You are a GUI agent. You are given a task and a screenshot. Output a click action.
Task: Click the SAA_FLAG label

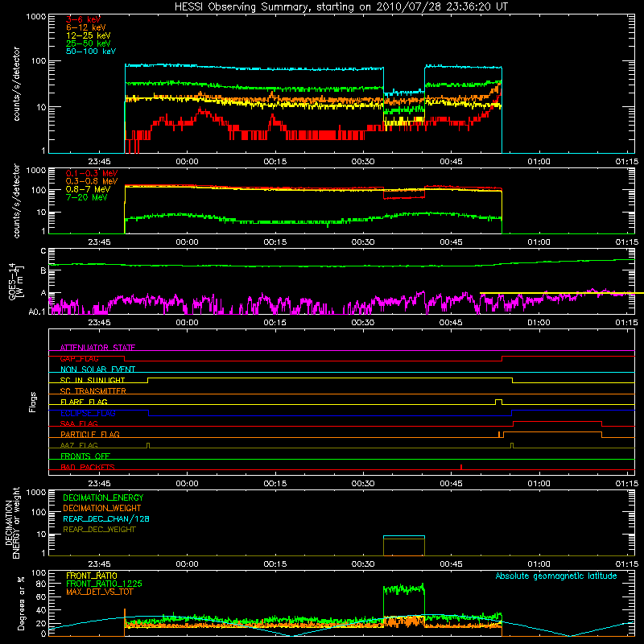point(79,423)
